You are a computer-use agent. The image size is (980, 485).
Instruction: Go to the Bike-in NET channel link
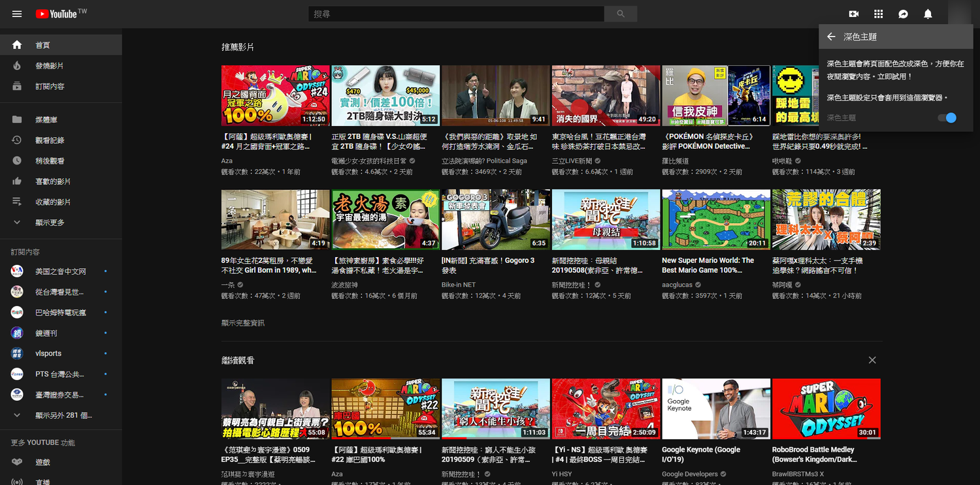pos(459,285)
